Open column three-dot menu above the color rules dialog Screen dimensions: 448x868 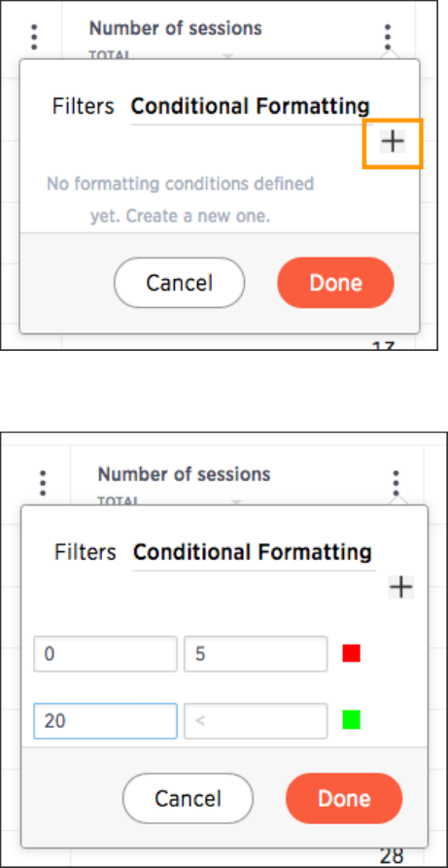point(396,483)
